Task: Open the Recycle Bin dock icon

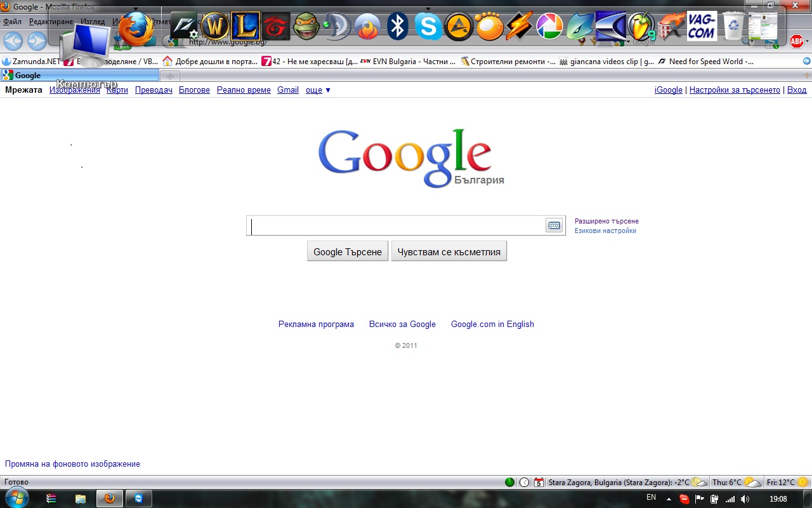Action: coord(733,27)
